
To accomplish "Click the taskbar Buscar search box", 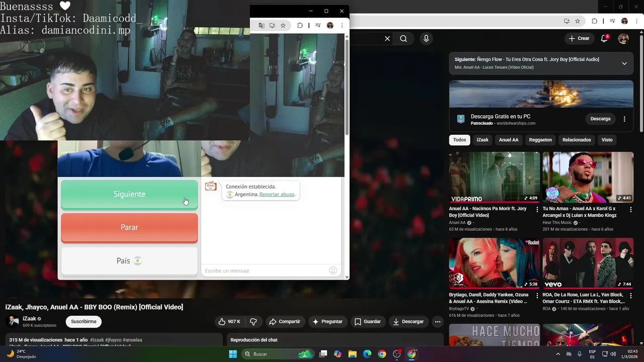I will tap(278, 354).
